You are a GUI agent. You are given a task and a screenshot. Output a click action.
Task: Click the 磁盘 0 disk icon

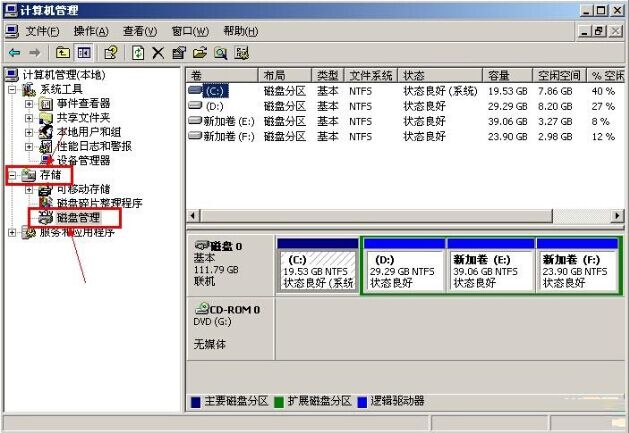coord(202,245)
